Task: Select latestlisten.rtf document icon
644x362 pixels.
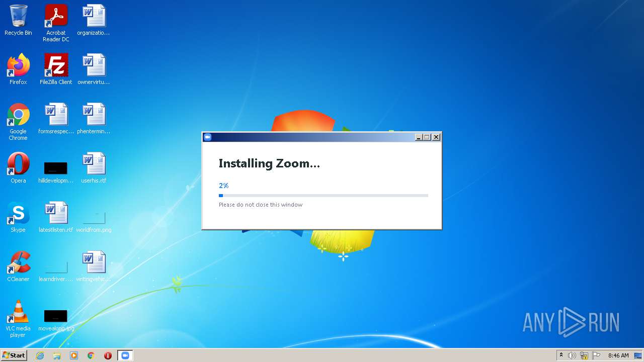Action: (x=56, y=217)
